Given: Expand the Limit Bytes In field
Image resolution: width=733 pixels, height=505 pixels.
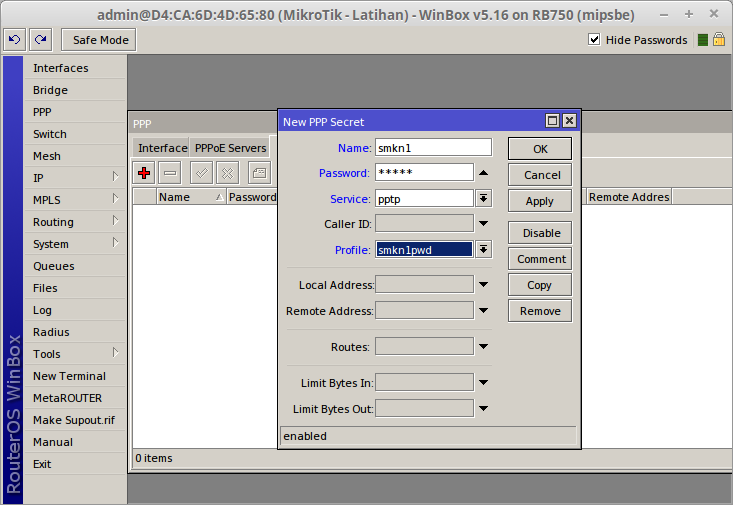Looking at the screenshot, I should (483, 382).
